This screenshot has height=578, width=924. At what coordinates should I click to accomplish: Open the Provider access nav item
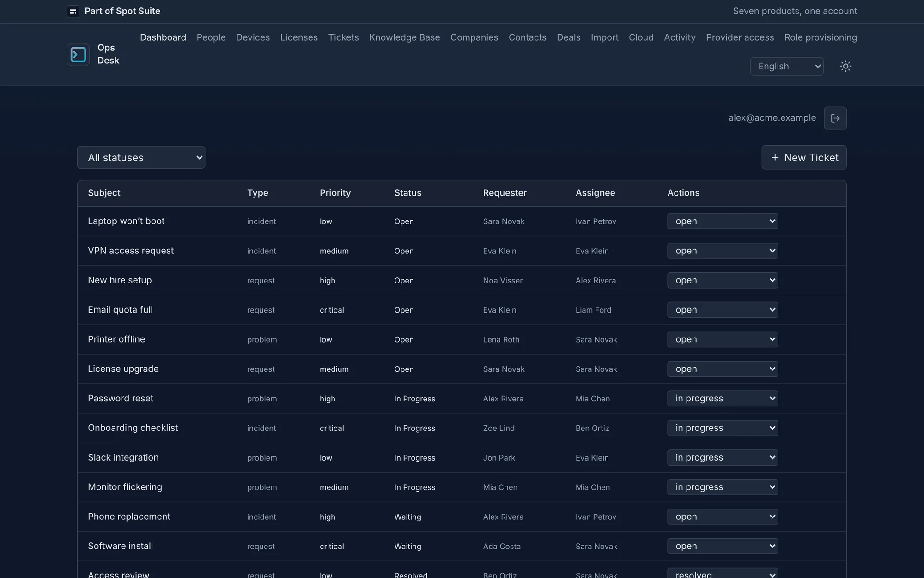740,37
